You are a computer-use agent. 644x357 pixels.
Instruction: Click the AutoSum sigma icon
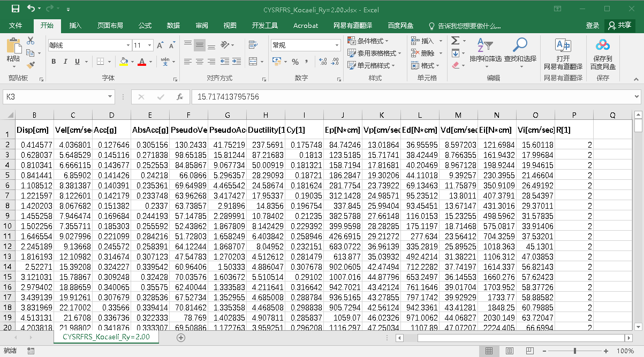click(455, 41)
